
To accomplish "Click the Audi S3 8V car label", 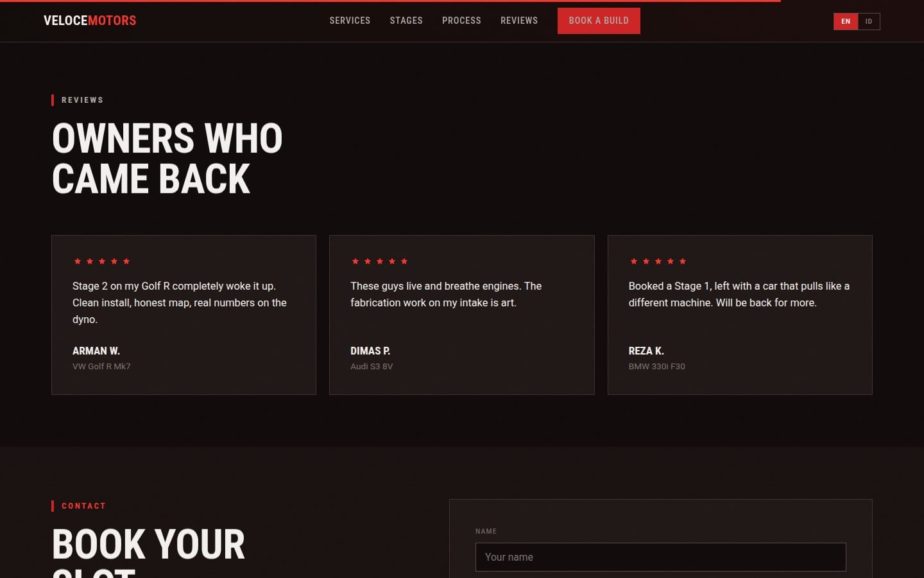I will (372, 366).
